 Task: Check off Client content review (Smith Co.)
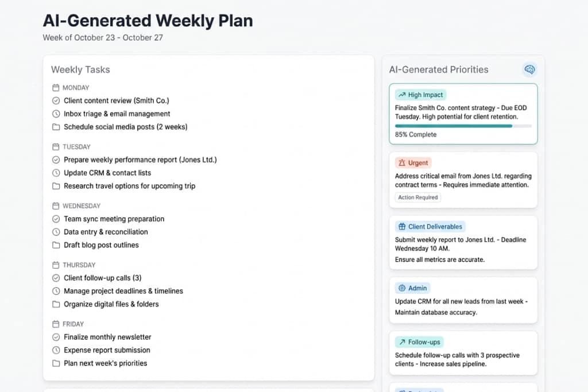click(x=56, y=100)
